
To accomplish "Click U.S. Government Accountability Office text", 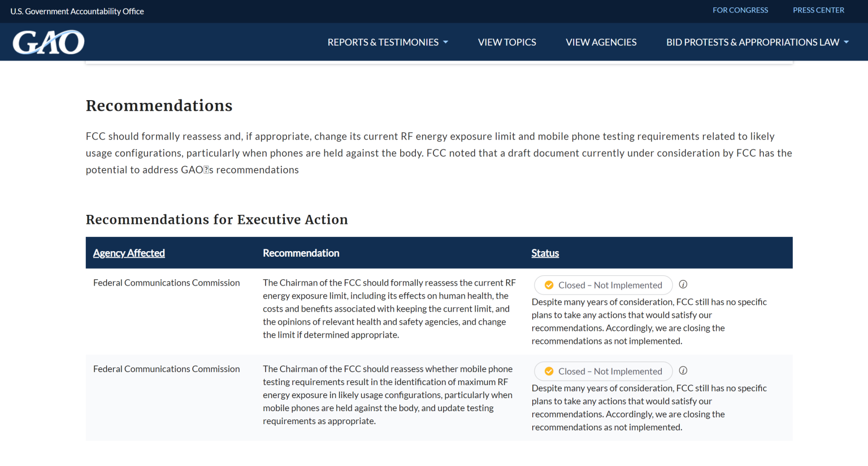I will click(x=77, y=11).
